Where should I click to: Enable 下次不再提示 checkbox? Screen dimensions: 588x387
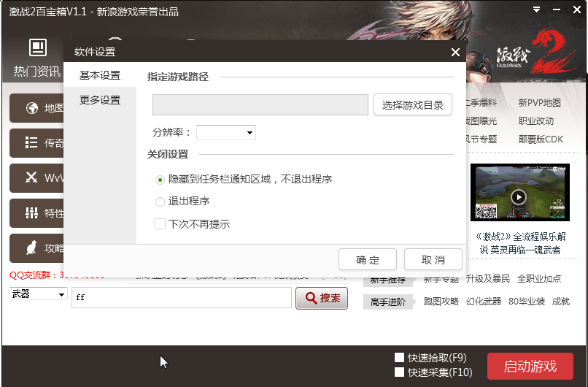(x=160, y=224)
